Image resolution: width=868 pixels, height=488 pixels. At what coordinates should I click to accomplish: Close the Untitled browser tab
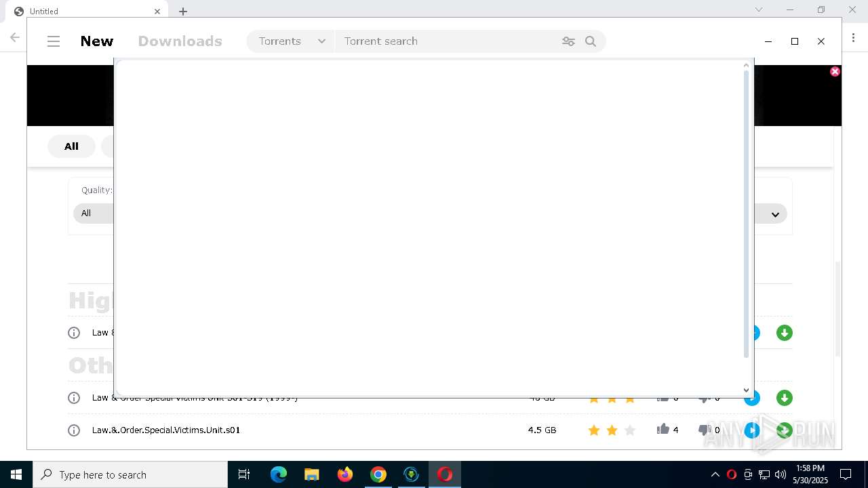pyautogui.click(x=157, y=12)
